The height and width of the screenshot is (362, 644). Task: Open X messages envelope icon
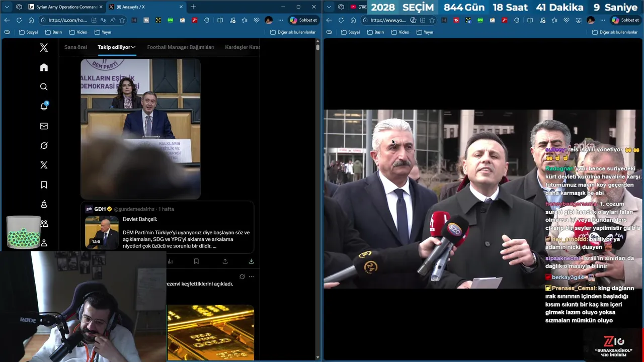[44, 126]
